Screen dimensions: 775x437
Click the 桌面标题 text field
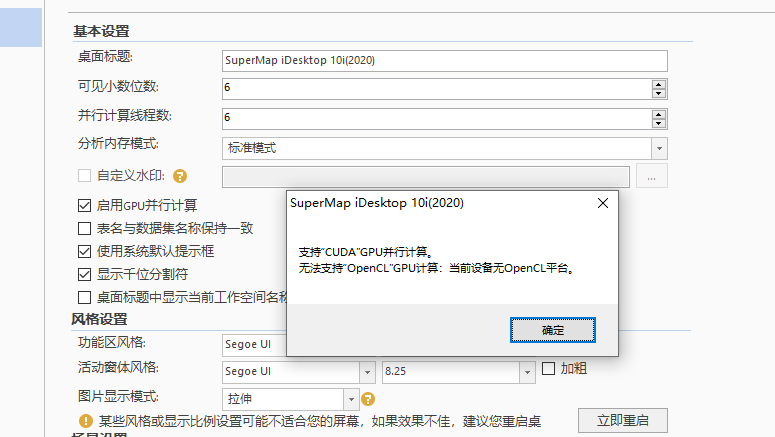445,61
